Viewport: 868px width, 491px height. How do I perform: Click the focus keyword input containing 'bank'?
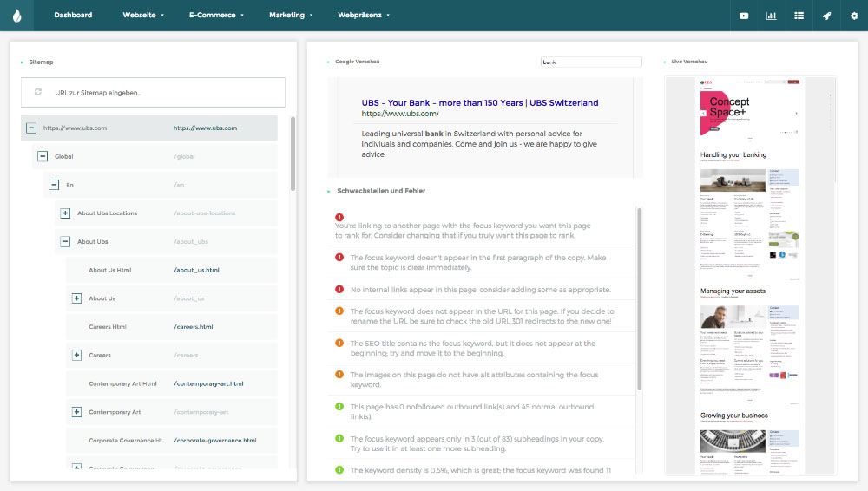[590, 62]
